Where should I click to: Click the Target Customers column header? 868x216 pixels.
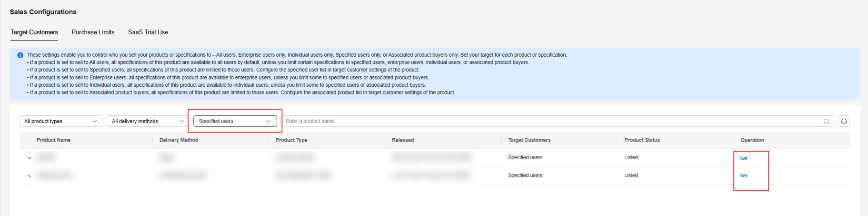(529, 140)
